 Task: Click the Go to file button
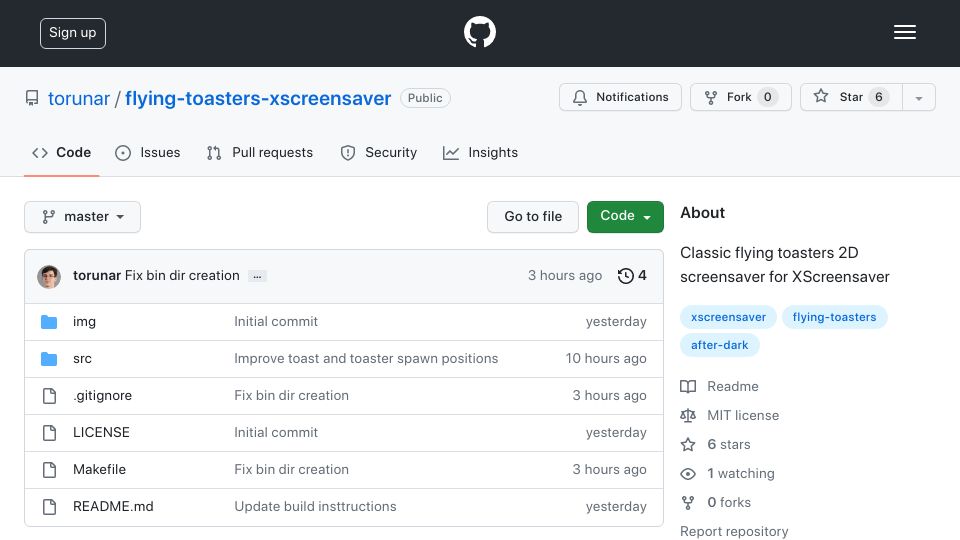(x=533, y=217)
